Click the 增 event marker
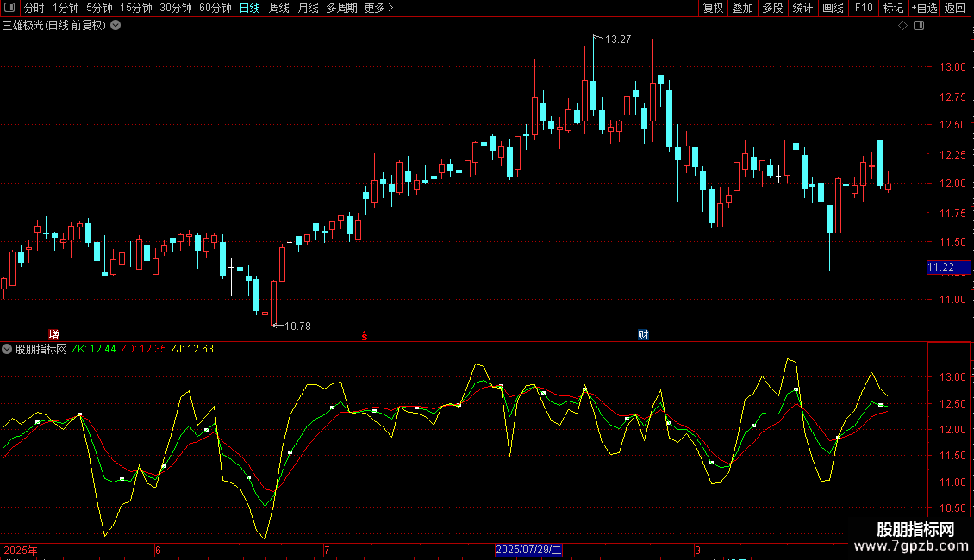This screenshot has width=974, height=560. pos(54,335)
